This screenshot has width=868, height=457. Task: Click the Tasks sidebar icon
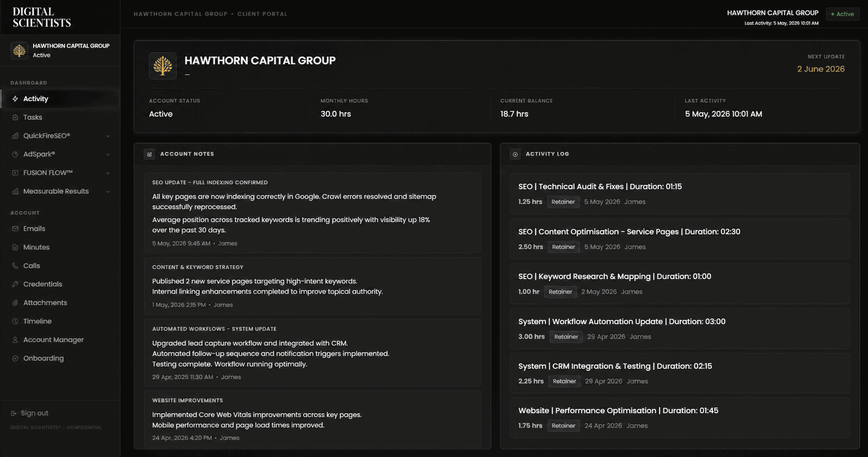pos(15,117)
